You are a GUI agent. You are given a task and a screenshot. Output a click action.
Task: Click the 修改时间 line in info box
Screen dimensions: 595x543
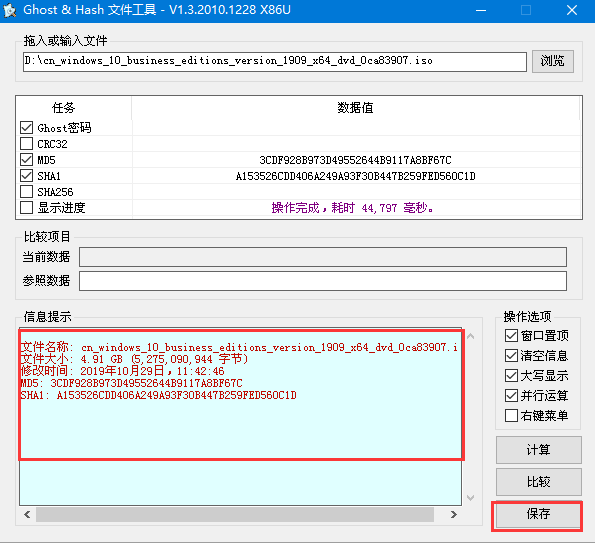click(x=122, y=371)
